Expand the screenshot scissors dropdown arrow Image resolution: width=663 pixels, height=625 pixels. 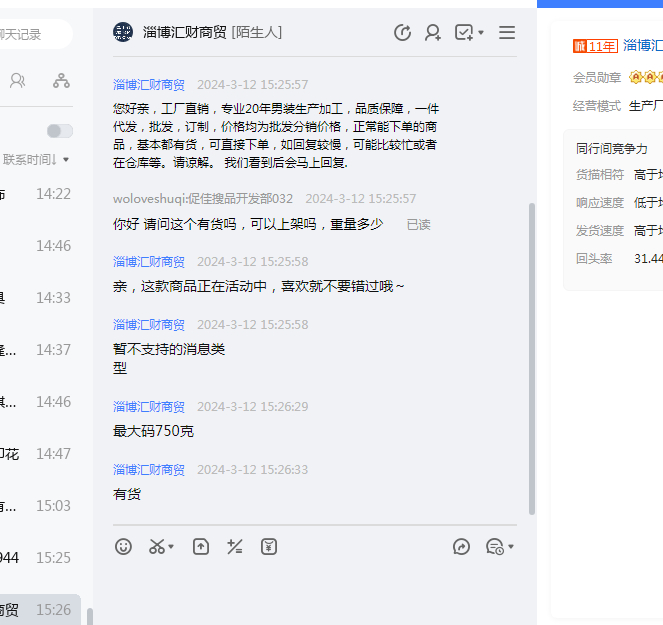click(171, 547)
